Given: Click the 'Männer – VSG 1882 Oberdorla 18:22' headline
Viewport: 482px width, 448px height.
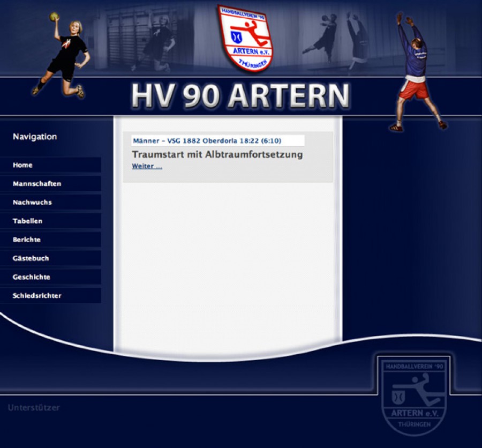Looking at the screenshot, I should [207, 140].
